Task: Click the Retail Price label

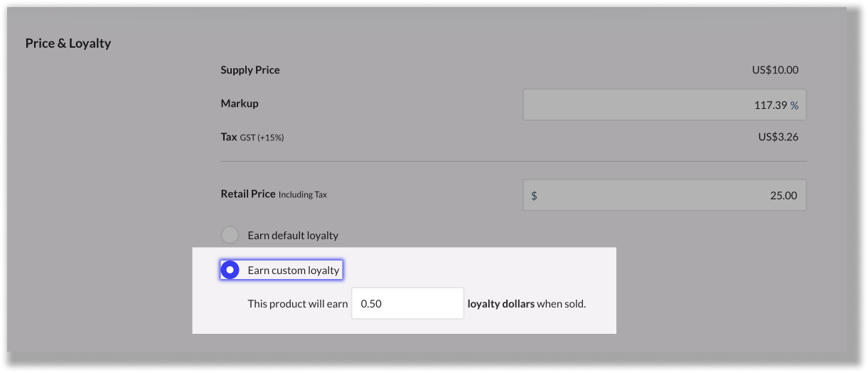Action: (x=248, y=194)
